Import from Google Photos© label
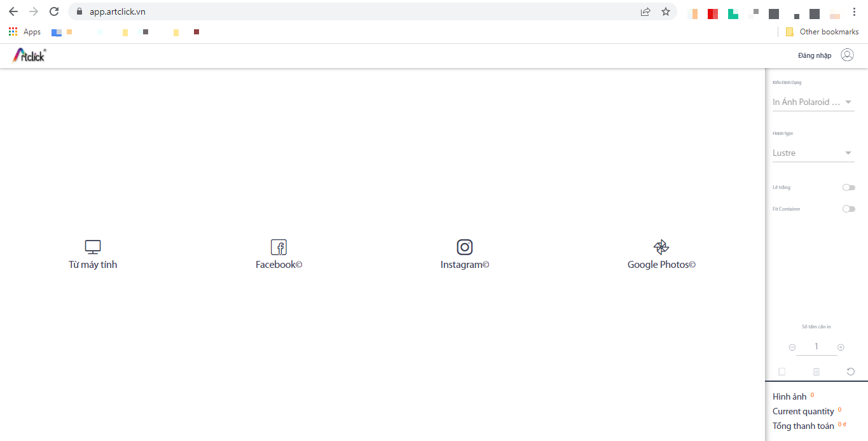This screenshot has width=868, height=441. pos(661,265)
